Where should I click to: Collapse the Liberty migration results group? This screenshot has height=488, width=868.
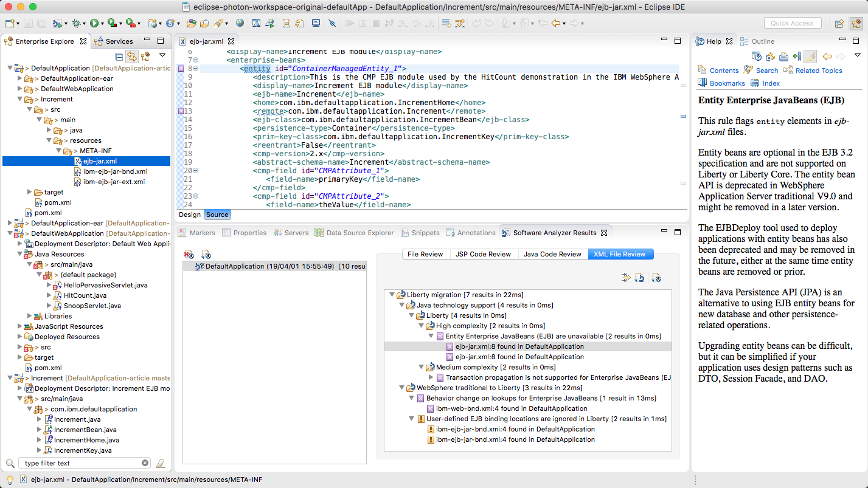(391, 295)
